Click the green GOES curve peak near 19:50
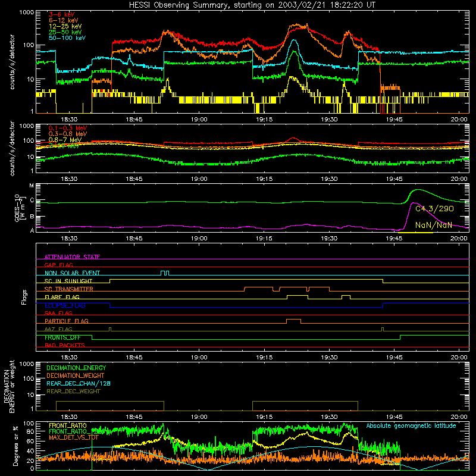Image resolution: width=476 pixels, height=476 pixels. click(418, 190)
